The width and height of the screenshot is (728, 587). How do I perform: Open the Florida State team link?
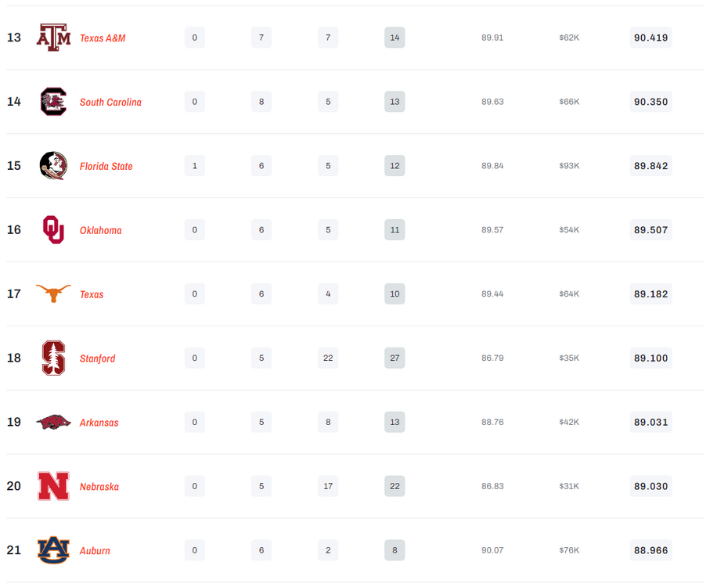[x=106, y=167]
